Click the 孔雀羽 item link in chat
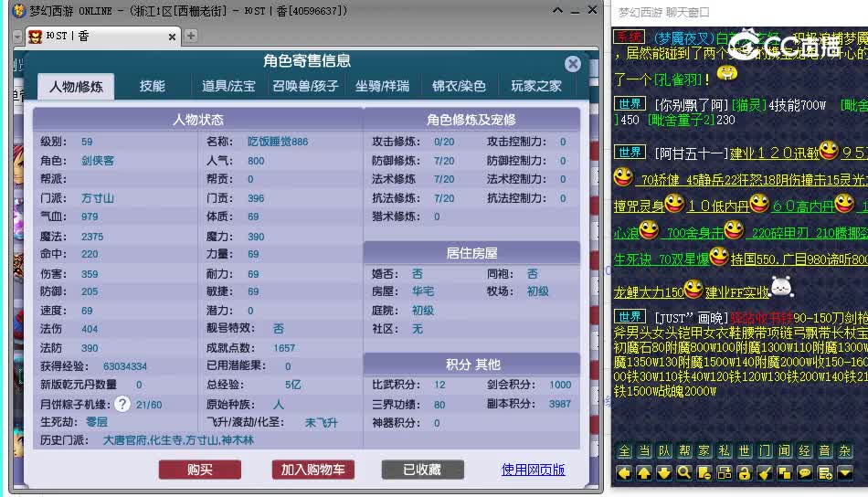The width and height of the screenshot is (868, 497). (x=678, y=79)
